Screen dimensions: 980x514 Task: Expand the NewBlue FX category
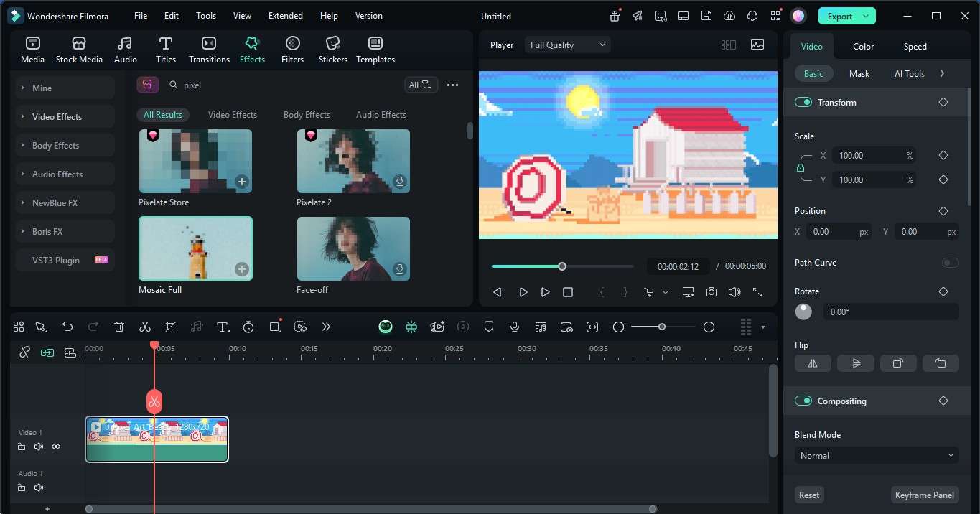(x=64, y=203)
